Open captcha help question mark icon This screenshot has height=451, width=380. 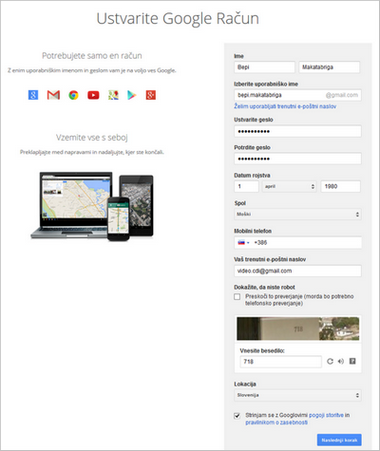point(352,361)
